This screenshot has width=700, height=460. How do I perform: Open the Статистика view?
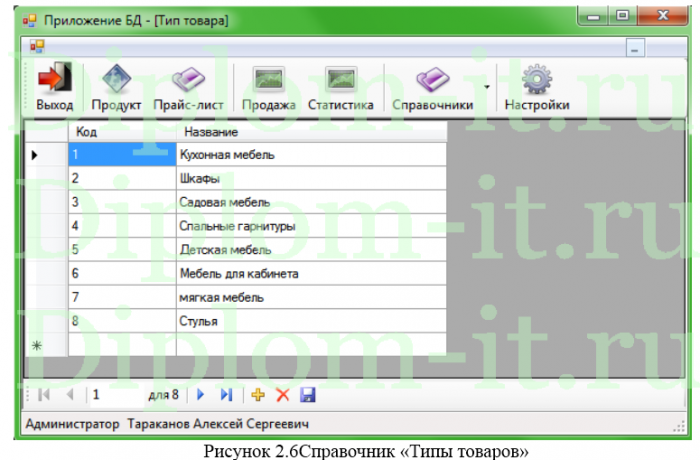coord(341,87)
